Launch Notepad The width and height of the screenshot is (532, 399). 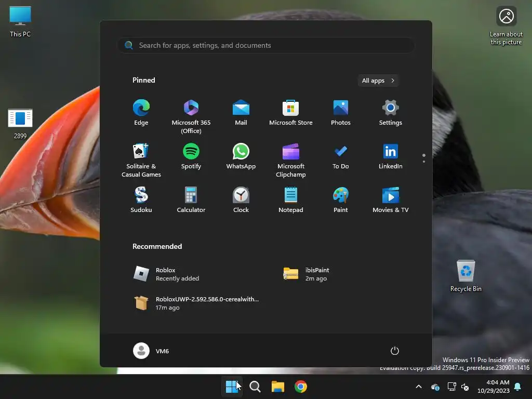(291, 200)
